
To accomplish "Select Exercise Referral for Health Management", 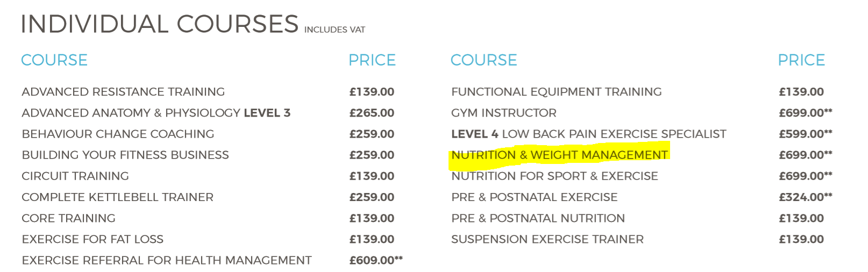I will [167, 260].
